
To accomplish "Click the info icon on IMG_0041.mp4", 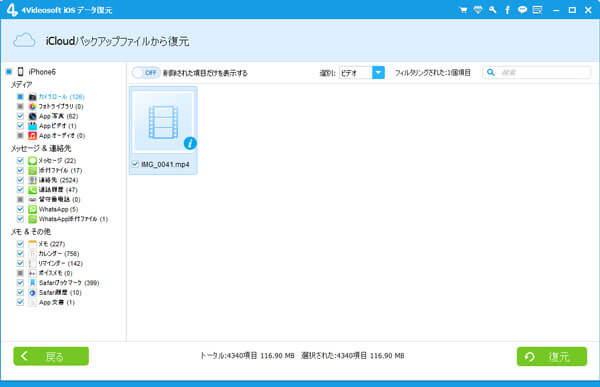I will click(190, 143).
